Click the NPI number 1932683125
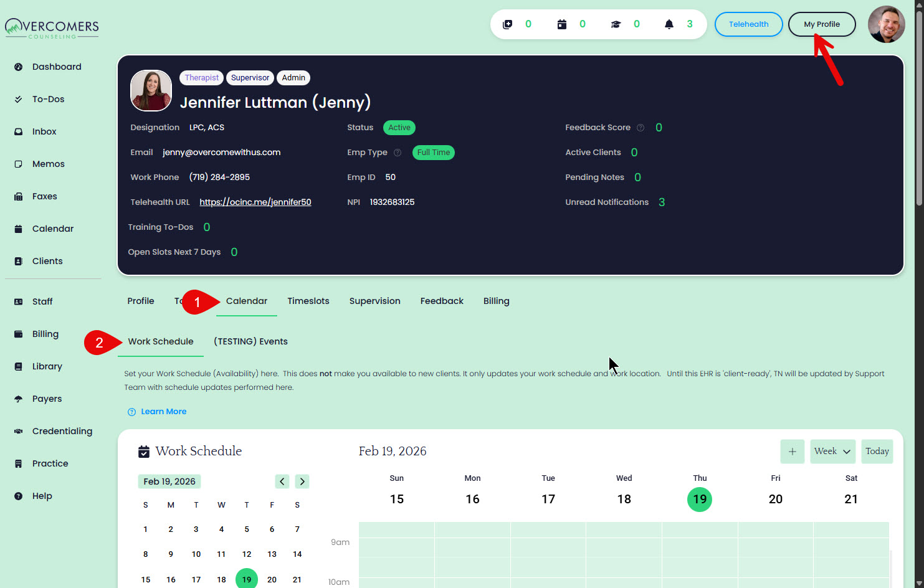This screenshot has width=924, height=588. tap(392, 202)
